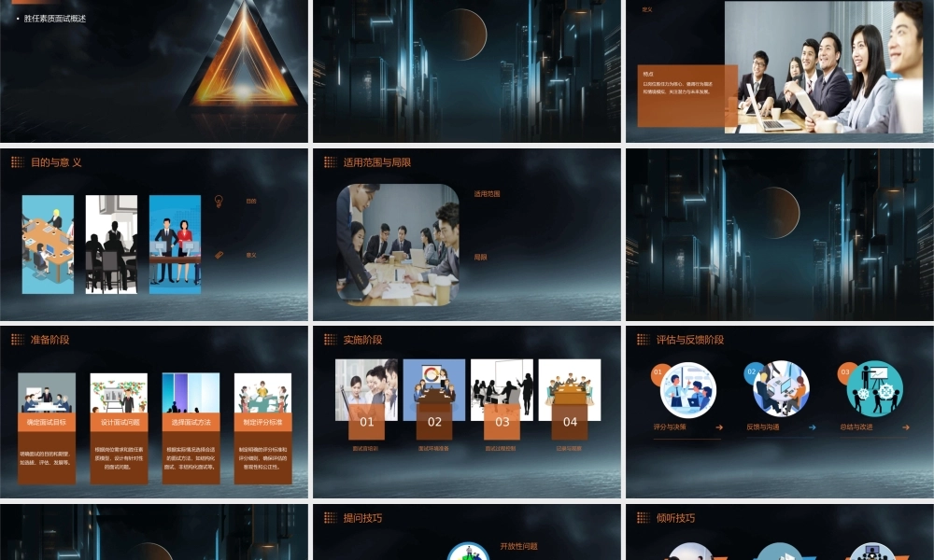Click the orange 特点 text box

[687, 96]
